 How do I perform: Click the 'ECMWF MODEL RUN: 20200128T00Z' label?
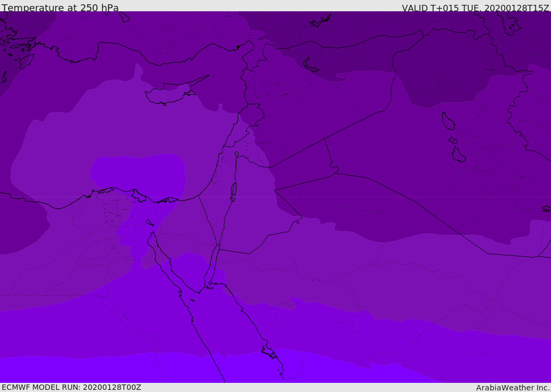[72, 387]
